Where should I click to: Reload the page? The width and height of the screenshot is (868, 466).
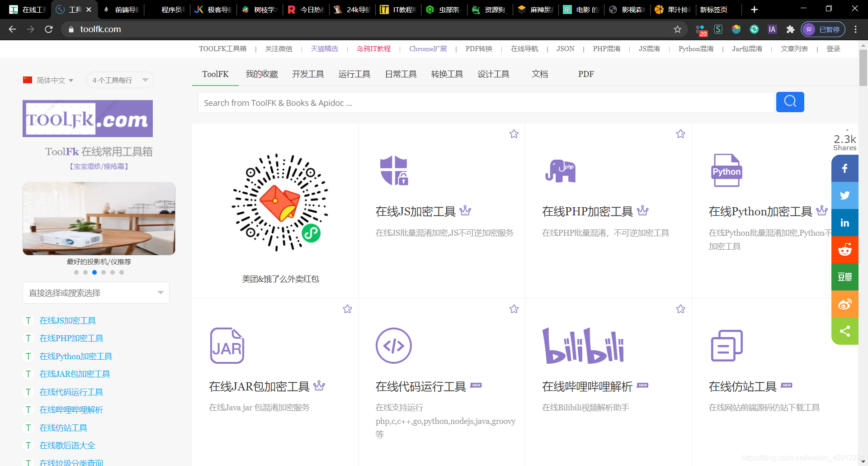click(x=49, y=29)
